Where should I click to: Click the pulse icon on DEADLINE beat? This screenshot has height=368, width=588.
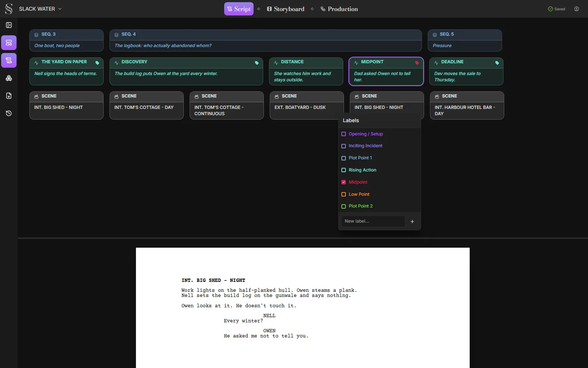(436, 63)
